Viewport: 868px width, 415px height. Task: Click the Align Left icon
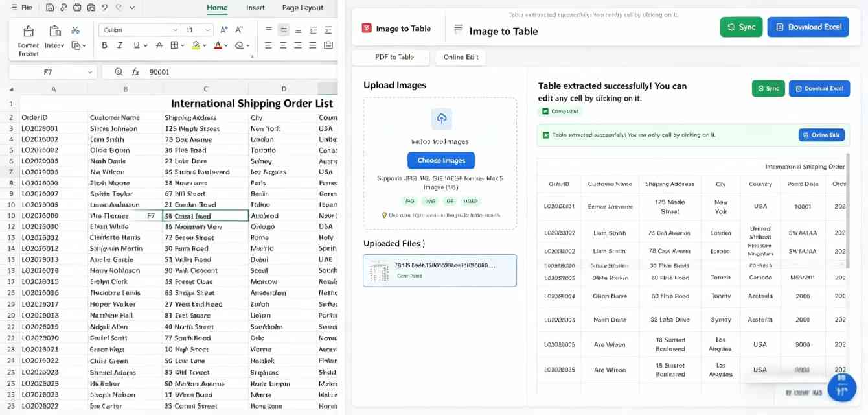(x=269, y=45)
